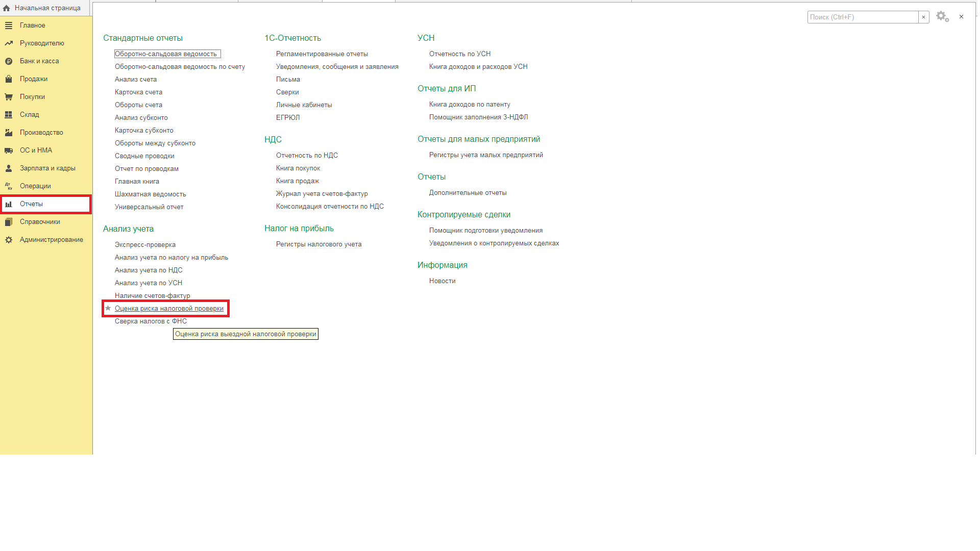Open Оценка риска налоговой проверки report
This screenshot has width=980, height=551.
click(168, 308)
